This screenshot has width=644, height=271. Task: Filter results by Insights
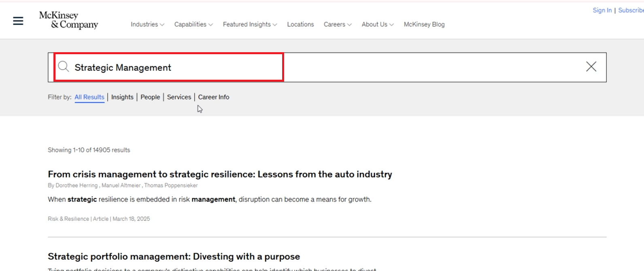[122, 97]
